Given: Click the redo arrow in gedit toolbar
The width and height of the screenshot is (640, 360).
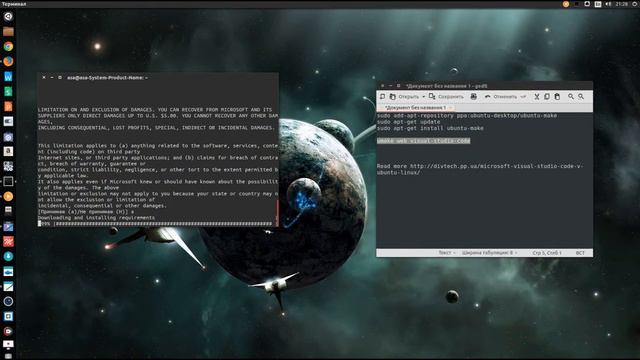Looking at the screenshot, I should point(523,97).
